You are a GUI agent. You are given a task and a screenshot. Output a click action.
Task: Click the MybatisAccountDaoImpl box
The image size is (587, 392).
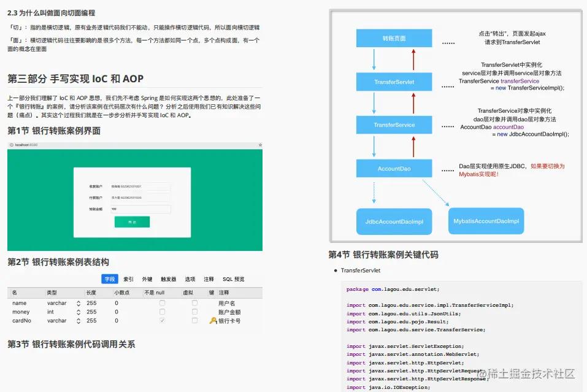(486, 220)
